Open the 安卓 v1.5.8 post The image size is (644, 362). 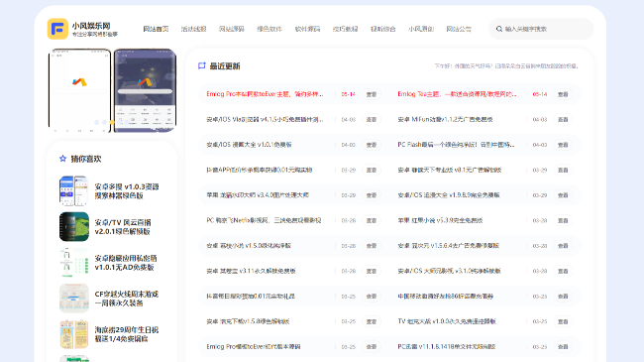[x=248, y=321]
